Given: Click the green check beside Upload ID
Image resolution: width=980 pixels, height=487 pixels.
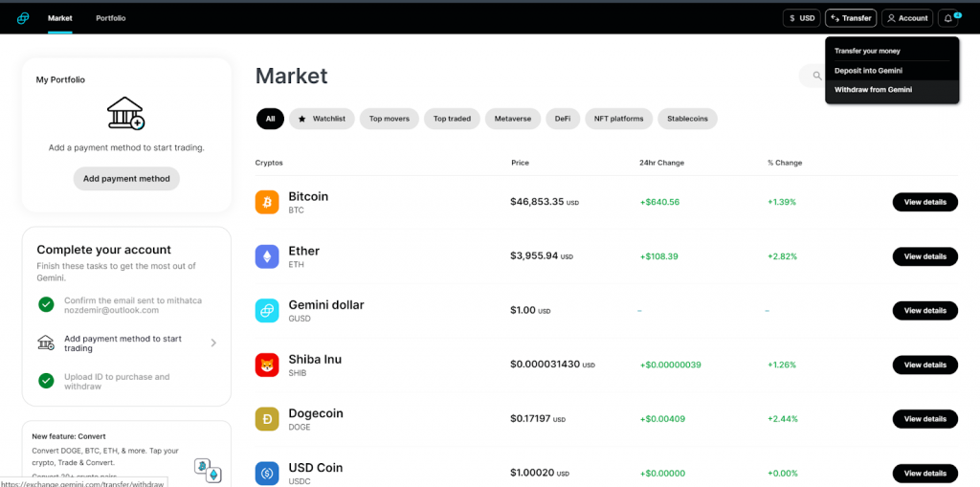Looking at the screenshot, I should tap(46, 381).
